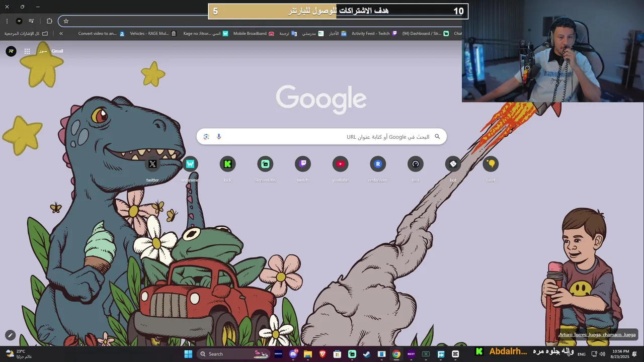
Task: Open Microsoft Store from the taskbar
Action: point(337,354)
